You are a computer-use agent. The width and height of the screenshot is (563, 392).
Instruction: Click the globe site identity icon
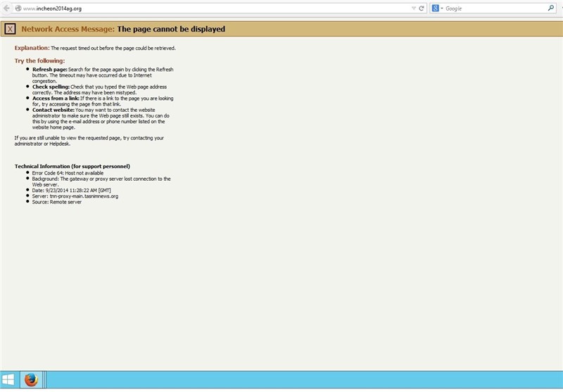coord(18,8)
